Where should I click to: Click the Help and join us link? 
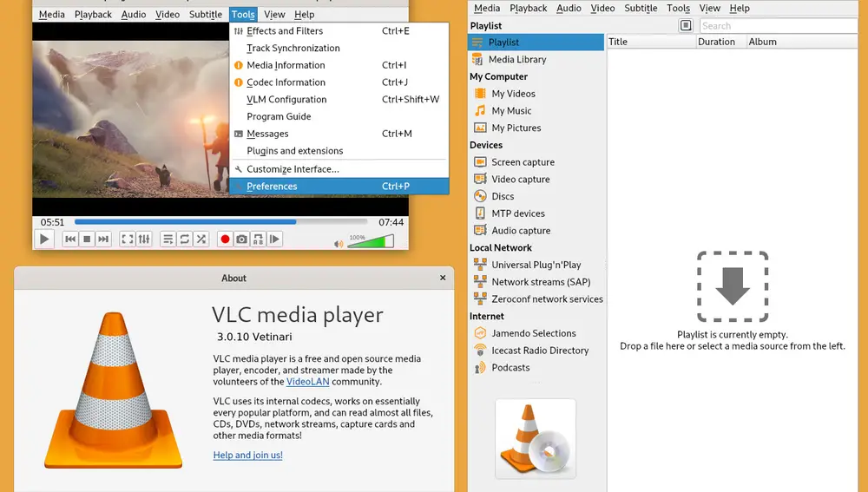247,455
